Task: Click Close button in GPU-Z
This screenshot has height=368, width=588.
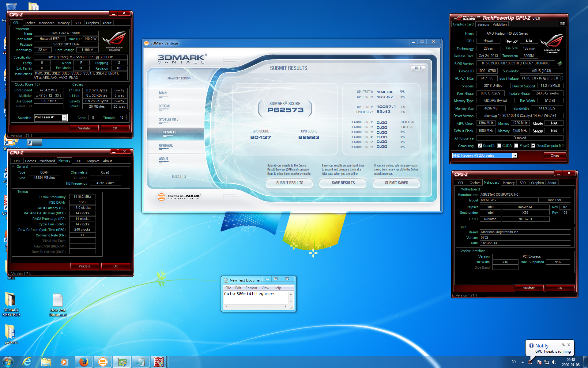Action: click(555, 156)
